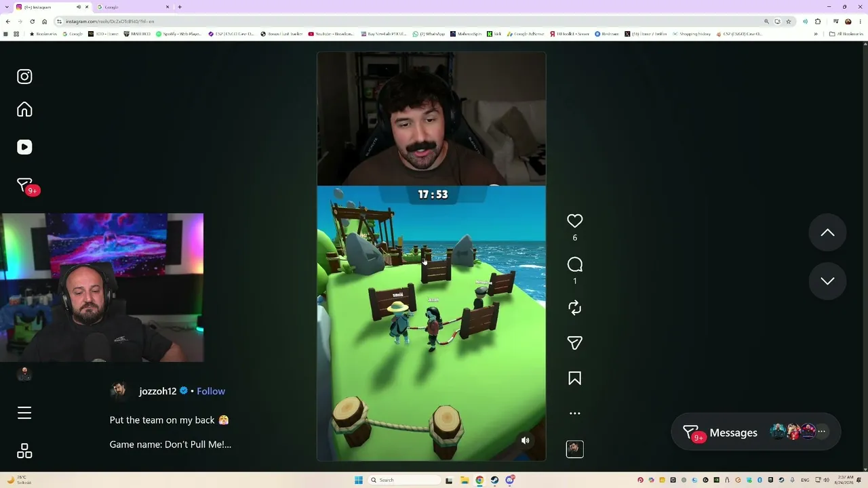Image resolution: width=868 pixels, height=488 pixels.
Task: Open the Restream bookmark
Action: coord(608,34)
